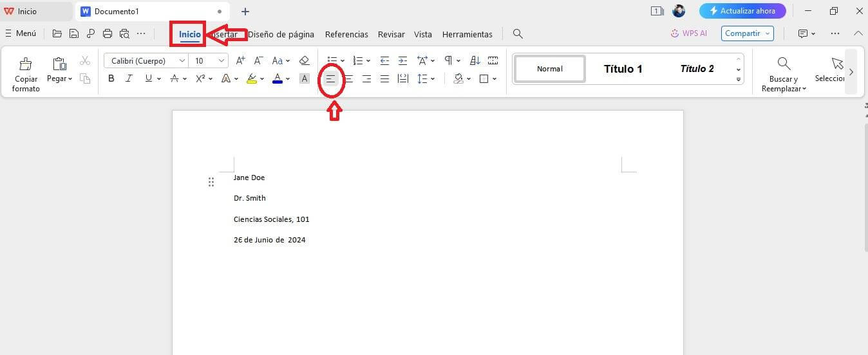Switch to Referencias tab
The height and width of the screenshot is (355, 868).
[346, 34]
